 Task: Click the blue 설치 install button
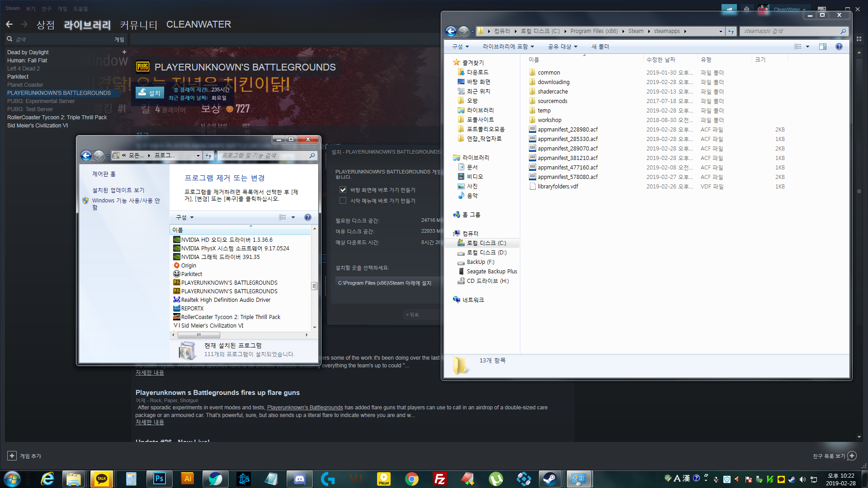150,93
